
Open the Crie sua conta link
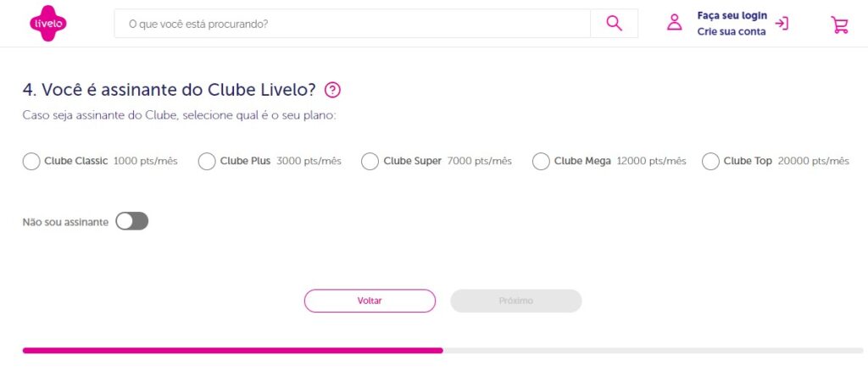[732, 31]
